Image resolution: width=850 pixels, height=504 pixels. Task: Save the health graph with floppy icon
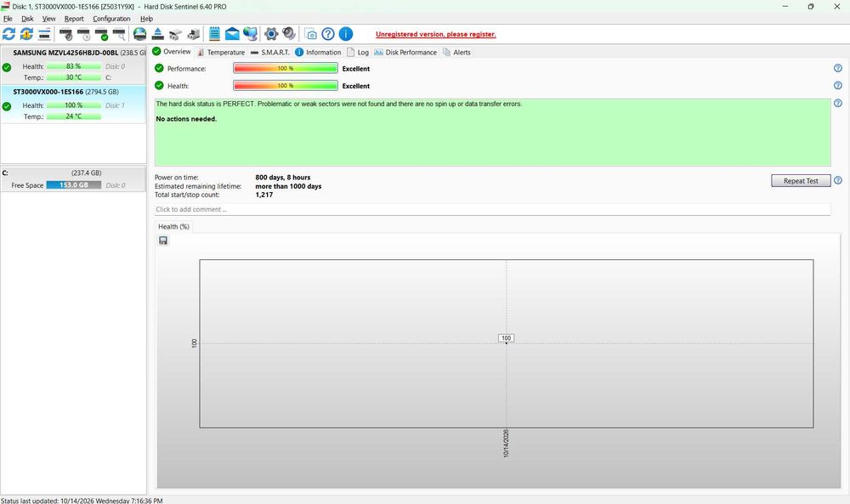163,241
